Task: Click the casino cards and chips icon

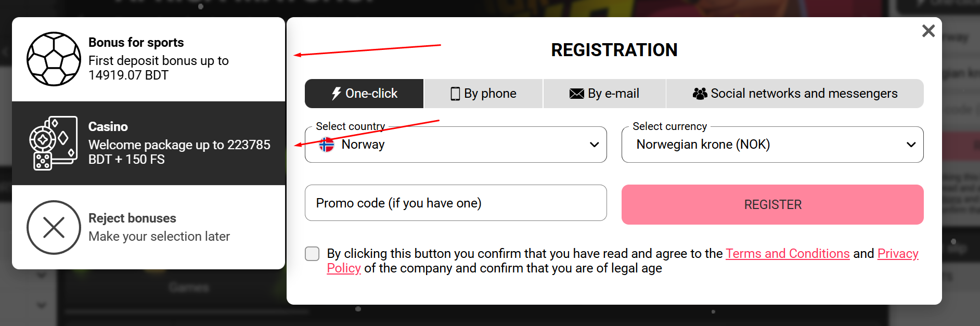Action: 53,143
